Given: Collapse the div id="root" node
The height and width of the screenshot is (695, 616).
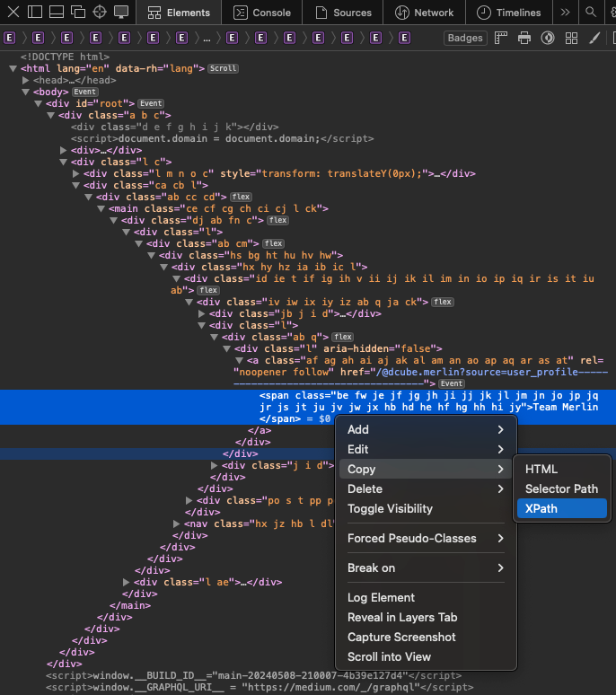Looking at the screenshot, I should coord(38,104).
